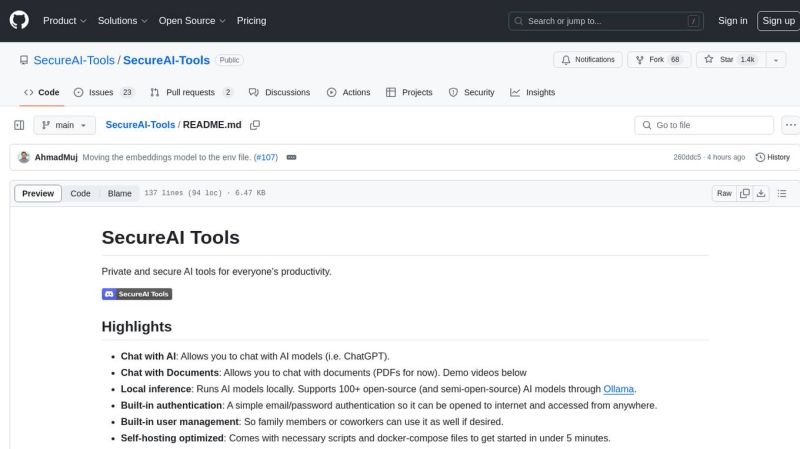Copy raw file contents icon
The height and width of the screenshot is (449, 800).
745,193
